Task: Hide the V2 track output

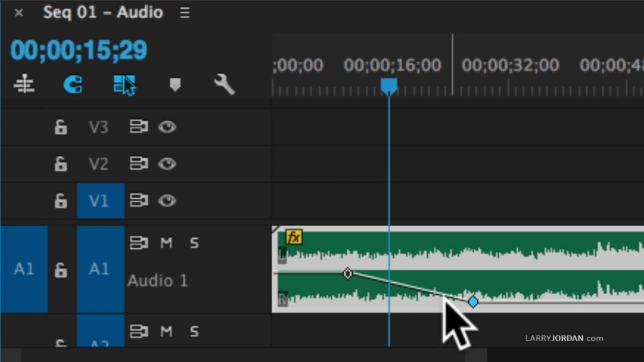Action: tap(167, 164)
